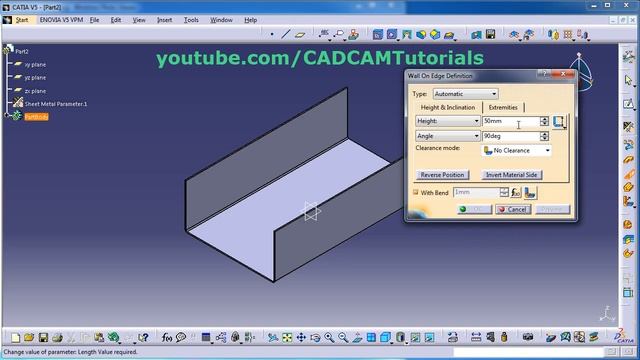Screen dimensions: 640x360
Task: Open the Clearance mode No Clearance dropdown
Action: pyautogui.click(x=516, y=151)
